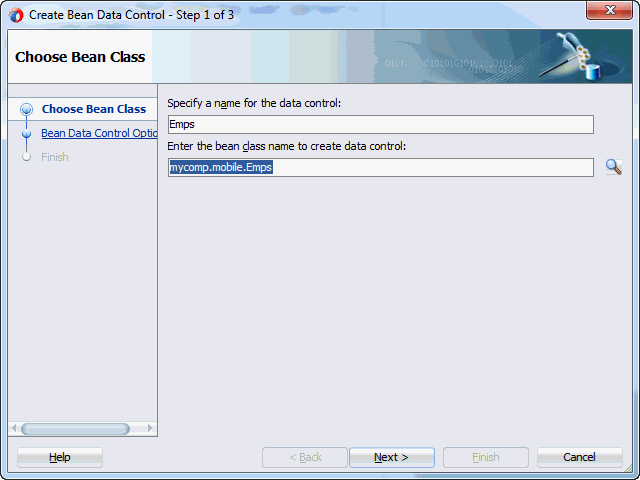
Task: Open Bean Data Control Options step link
Action: [99, 133]
